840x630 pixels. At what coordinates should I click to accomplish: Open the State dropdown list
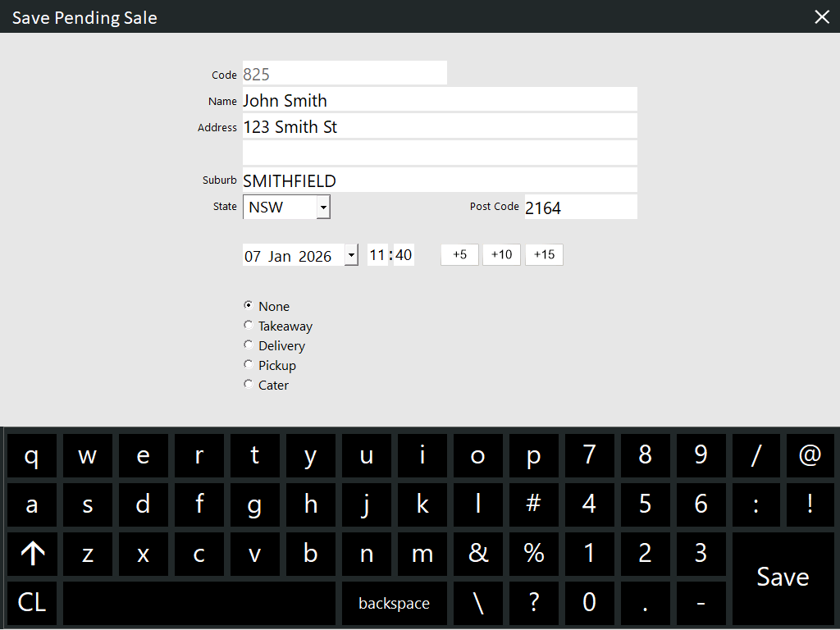(323, 208)
